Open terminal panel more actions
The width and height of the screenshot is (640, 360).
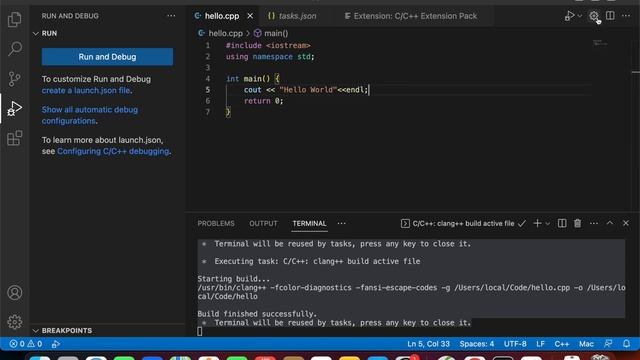(x=594, y=223)
